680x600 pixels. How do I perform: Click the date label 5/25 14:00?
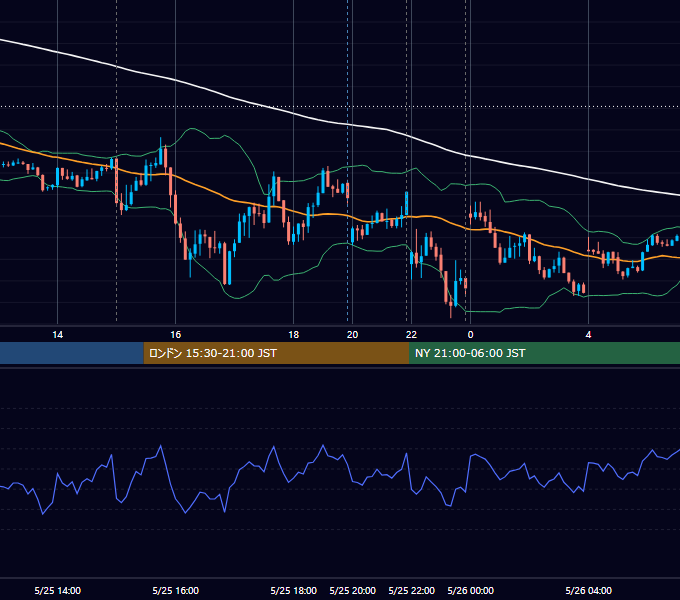click(58, 590)
